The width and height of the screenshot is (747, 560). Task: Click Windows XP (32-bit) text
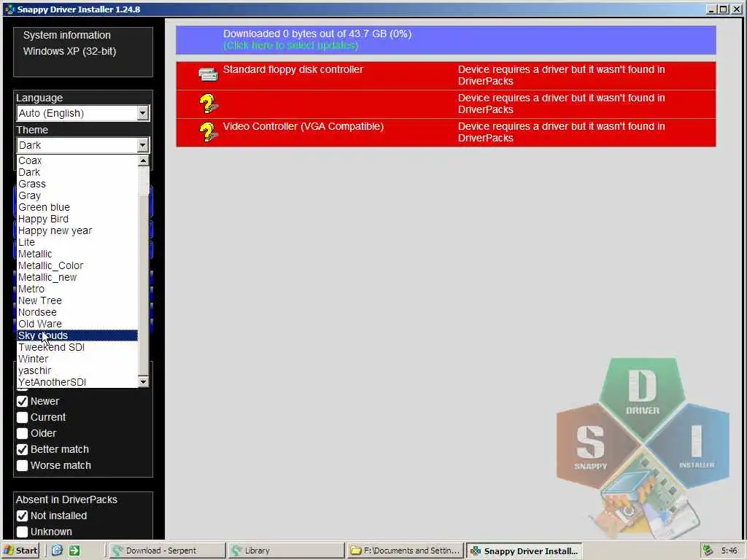pyautogui.click(x=69, y=52)
